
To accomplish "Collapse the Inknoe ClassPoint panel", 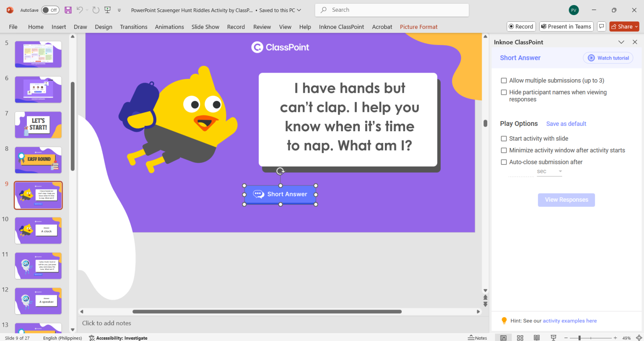I will point(621,42).
